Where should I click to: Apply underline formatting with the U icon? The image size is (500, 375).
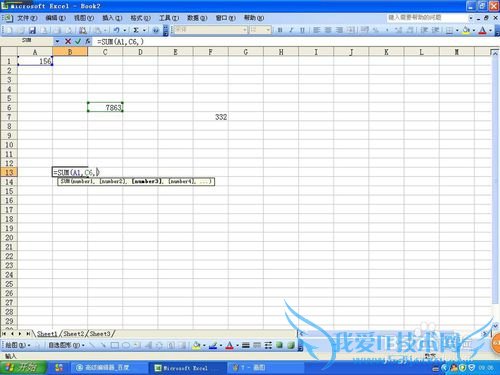click(302, 30)
